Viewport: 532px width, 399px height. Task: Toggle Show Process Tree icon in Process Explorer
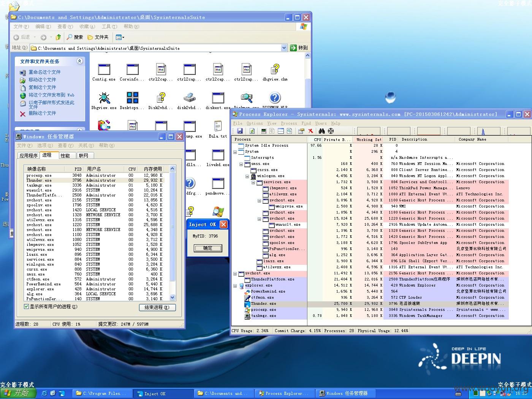(272, 131)
